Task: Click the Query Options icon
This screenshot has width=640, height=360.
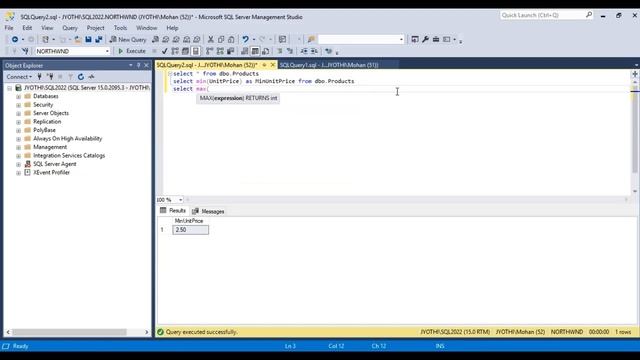Action: (185, 51)
